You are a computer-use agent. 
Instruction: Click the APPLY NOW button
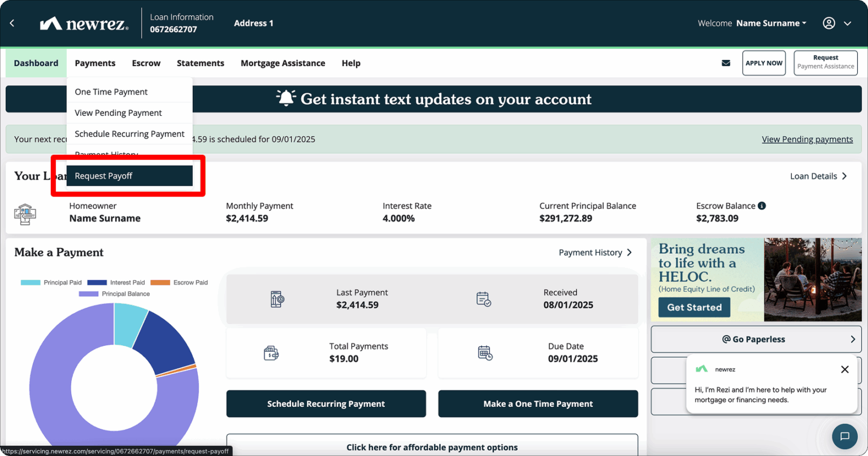pyautogui.click(x=763, y=63)
